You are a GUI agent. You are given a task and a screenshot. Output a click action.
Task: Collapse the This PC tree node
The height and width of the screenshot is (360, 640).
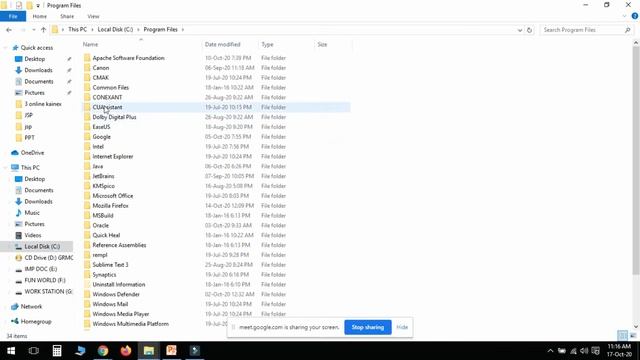click(x=5, y=168)
